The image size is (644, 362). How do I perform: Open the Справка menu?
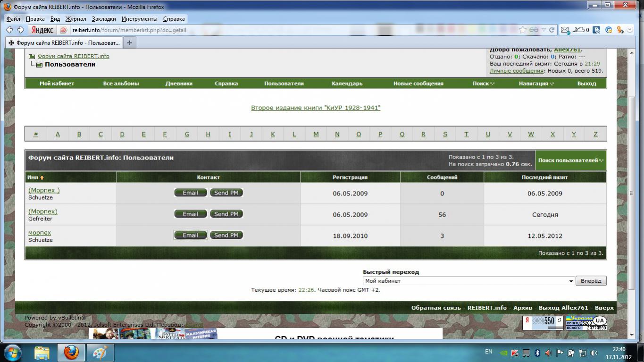(174, 19)
